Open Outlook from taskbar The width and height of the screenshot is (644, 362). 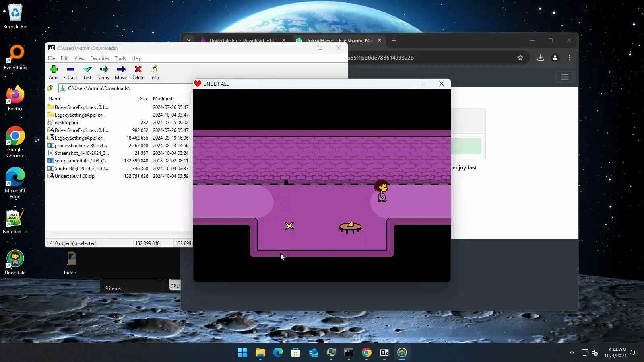314,353
